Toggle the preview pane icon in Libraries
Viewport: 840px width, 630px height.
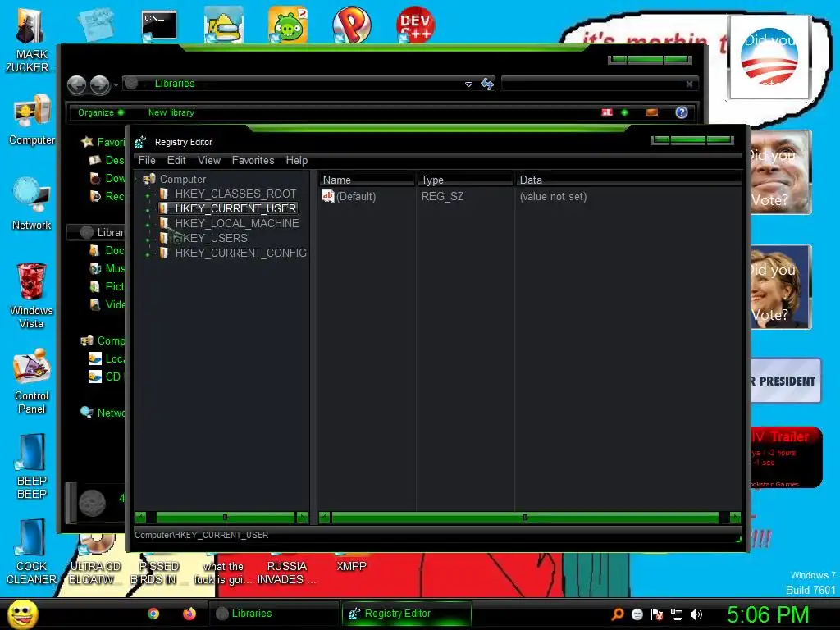coord(652,112)
